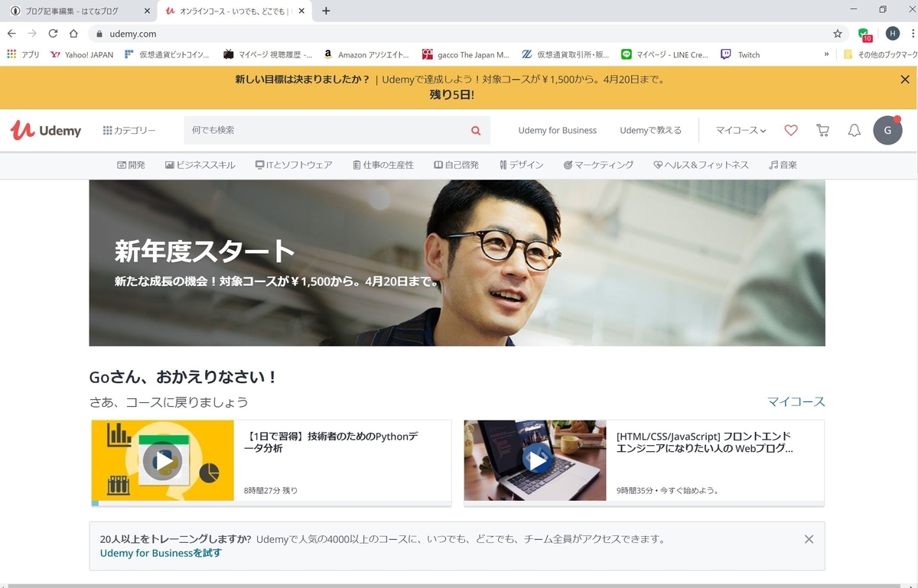The height and width of the screenshot is (588, 918).
Task: Expand the マイコース dropdown in header
Action: [741, 131]
